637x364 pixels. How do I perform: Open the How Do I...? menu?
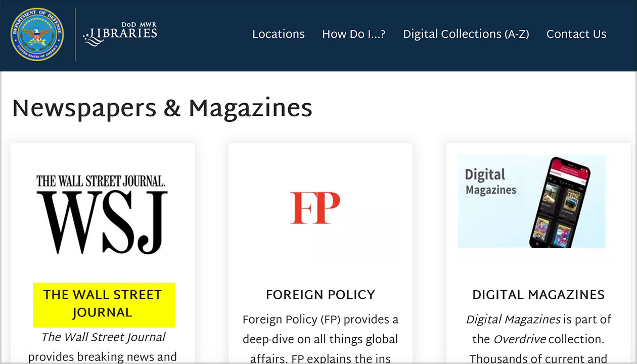[x=354, y=34]
